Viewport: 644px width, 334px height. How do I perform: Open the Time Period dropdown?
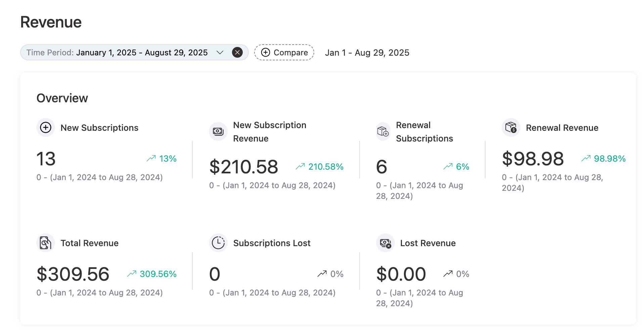point(134,52)
